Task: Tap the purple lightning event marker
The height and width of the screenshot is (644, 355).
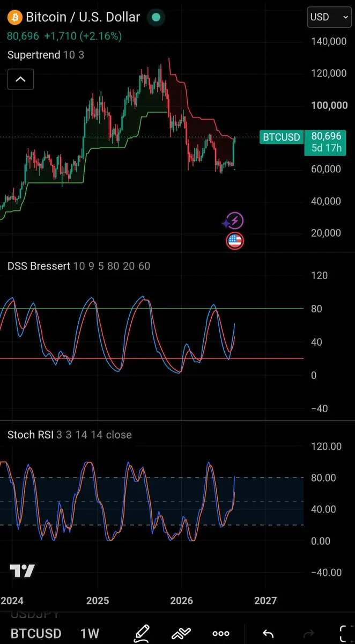Action: click(x=236, y=221)
